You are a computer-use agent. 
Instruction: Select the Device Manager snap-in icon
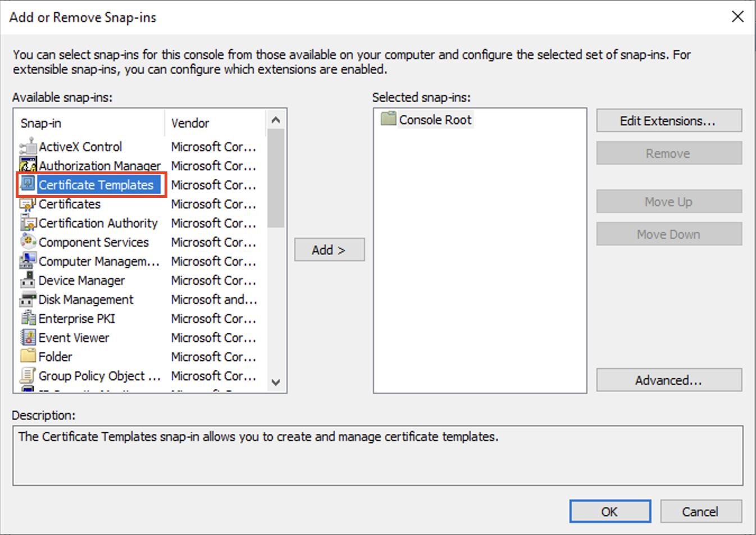click(28, 280)
